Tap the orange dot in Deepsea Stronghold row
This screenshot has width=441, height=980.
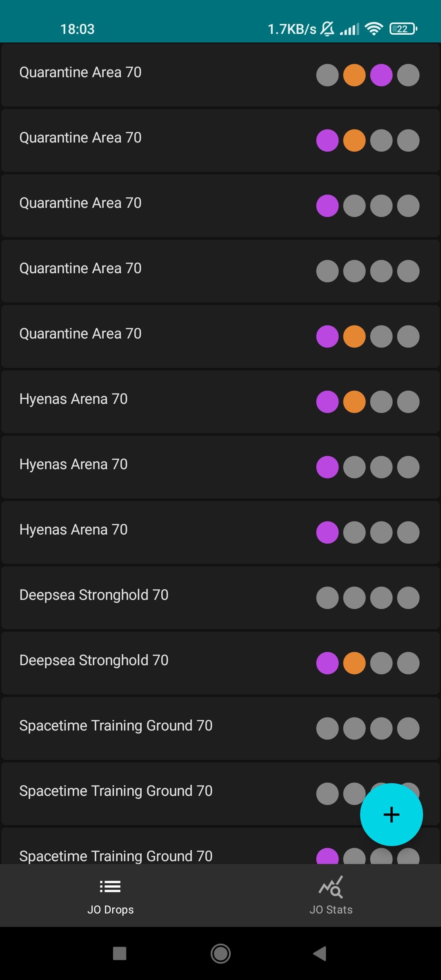tap(354, 663)
